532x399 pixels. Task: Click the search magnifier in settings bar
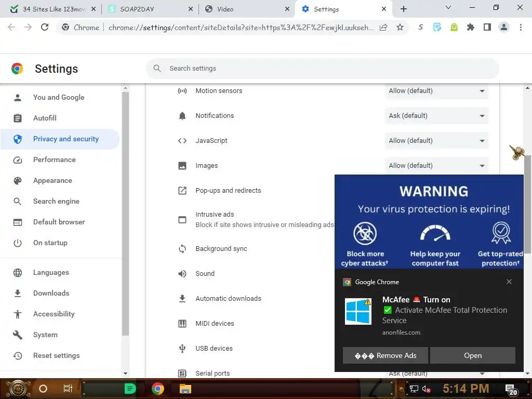(157, 68)
